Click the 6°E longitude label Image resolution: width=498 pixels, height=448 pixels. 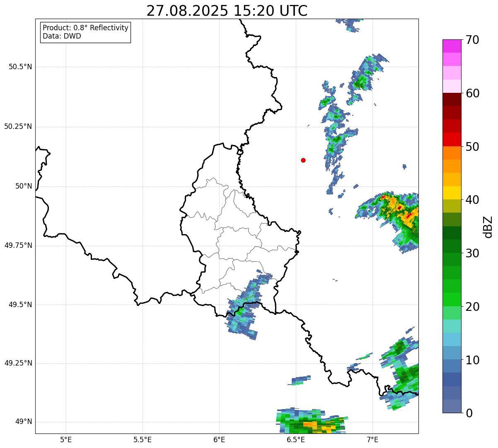point(219,439)
